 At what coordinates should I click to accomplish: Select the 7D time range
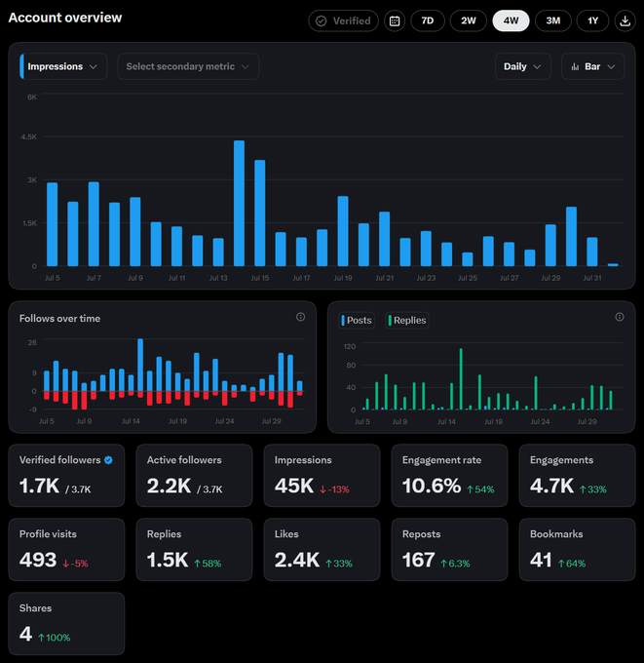click(427, 20)
